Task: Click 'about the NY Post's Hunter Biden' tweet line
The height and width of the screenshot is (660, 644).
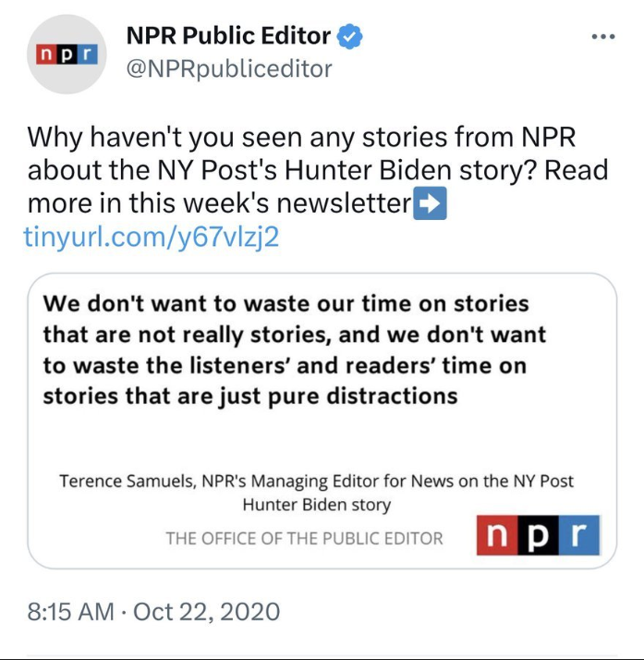Action: (318, 170)
